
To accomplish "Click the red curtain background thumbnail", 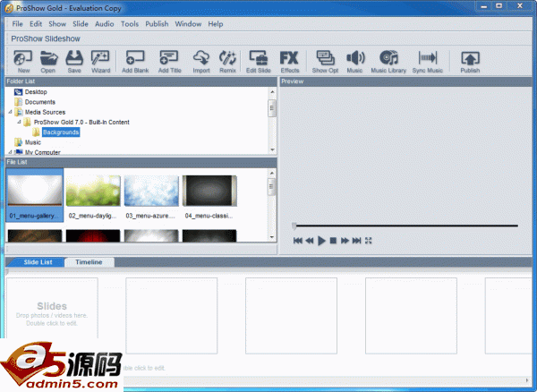I will coord(93,235).
